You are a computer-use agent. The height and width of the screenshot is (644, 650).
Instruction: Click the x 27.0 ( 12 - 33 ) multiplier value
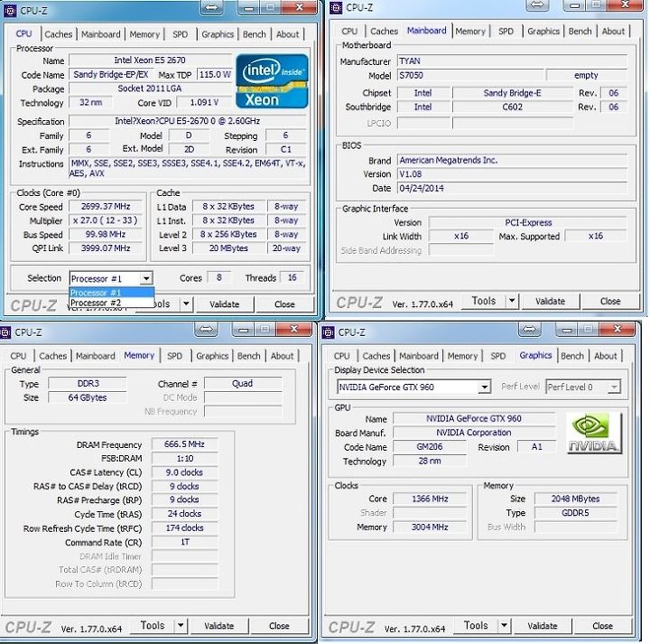point(106,220)
